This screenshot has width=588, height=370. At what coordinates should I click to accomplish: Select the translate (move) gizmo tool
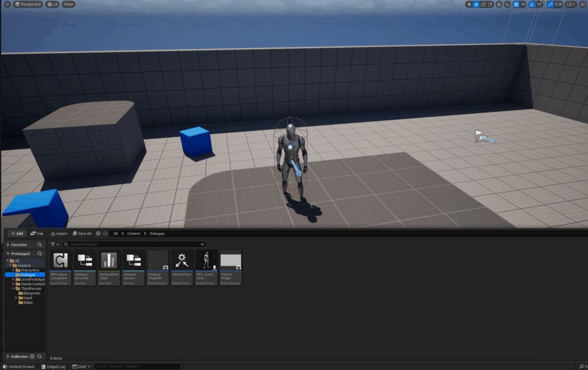pos(477,4)
